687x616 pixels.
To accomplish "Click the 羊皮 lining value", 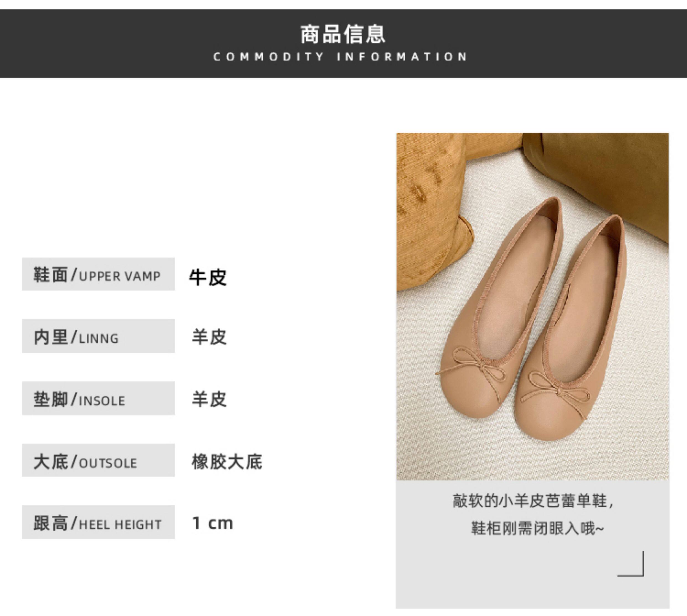I will [209, 337].
